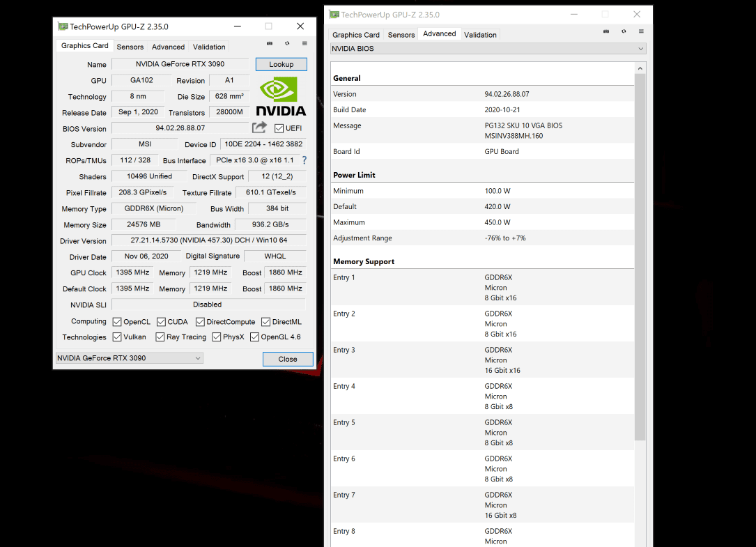Screen dimensions: 756x547
Task: Toggle the CUDA checkbox
Action: (161, 322)
